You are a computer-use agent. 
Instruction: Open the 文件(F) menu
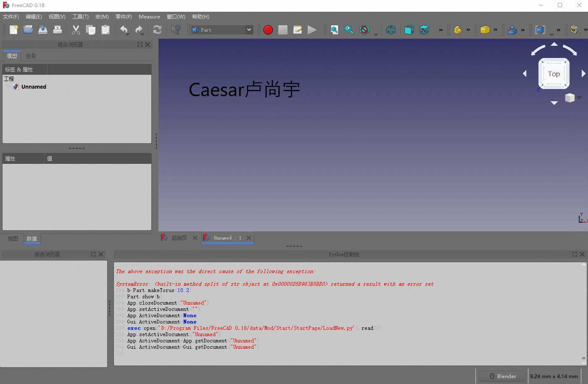pyautogui.click(x=11, y=17)
